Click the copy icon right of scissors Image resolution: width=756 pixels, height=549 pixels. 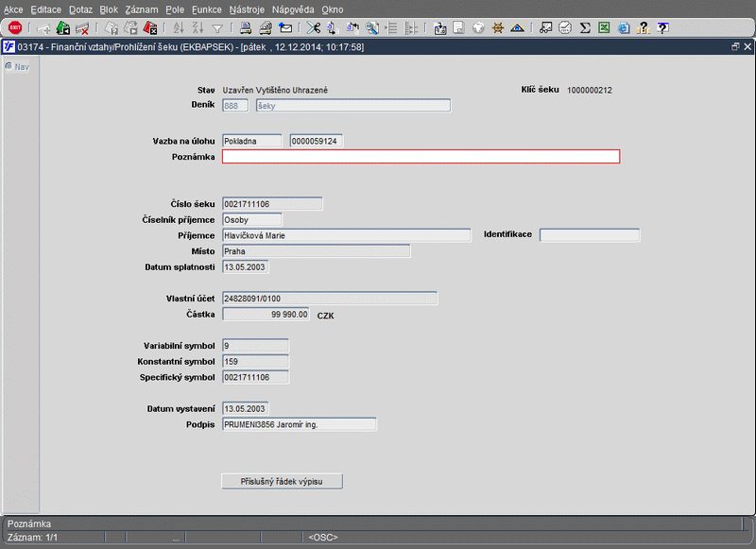[x=333, y=28]
